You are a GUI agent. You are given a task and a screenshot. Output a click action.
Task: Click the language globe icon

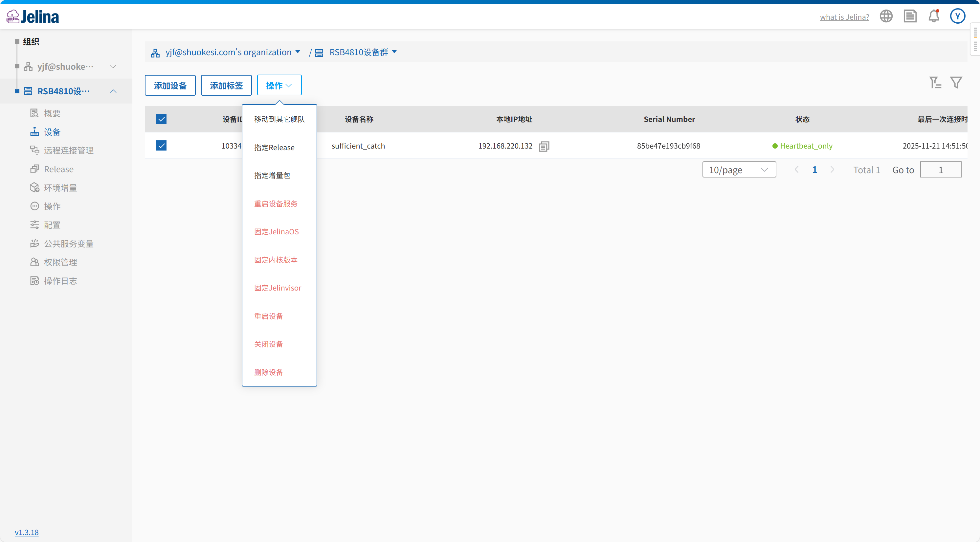[886, 16]
